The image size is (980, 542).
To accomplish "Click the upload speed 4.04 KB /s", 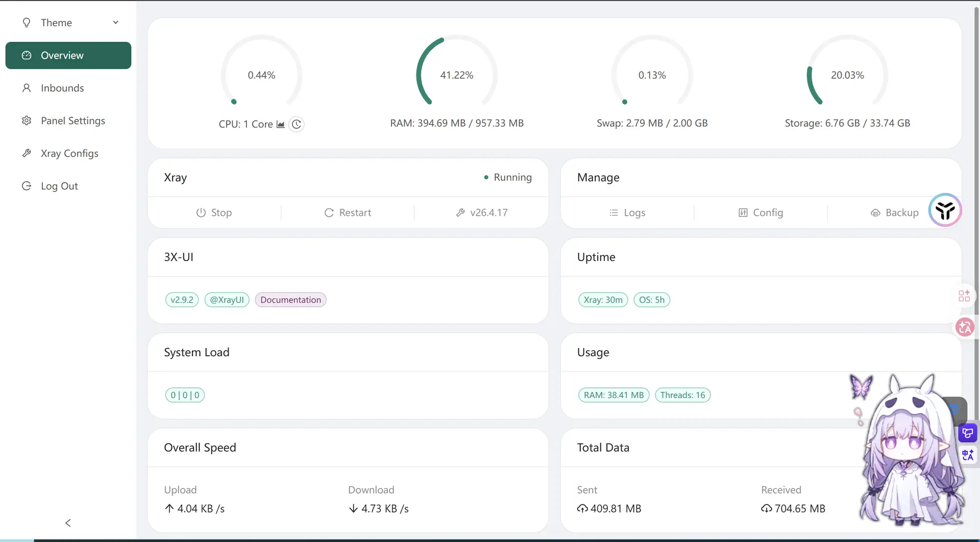I will [x=194, y=509].
